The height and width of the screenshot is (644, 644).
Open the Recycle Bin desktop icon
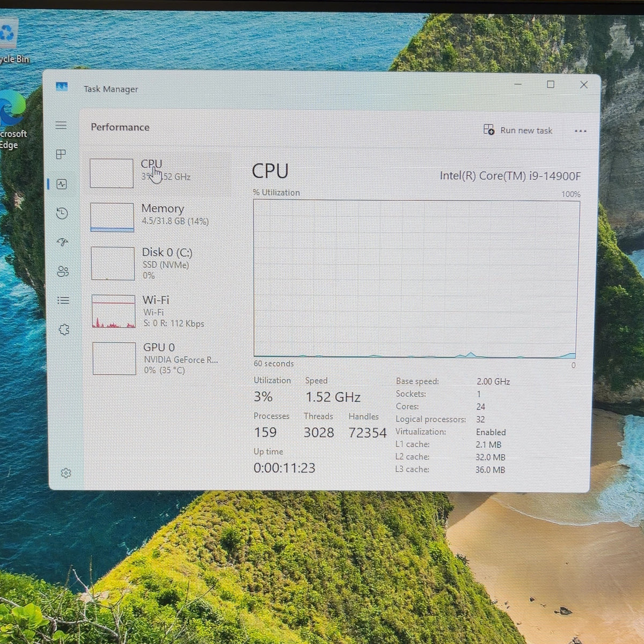click(11, 41)
